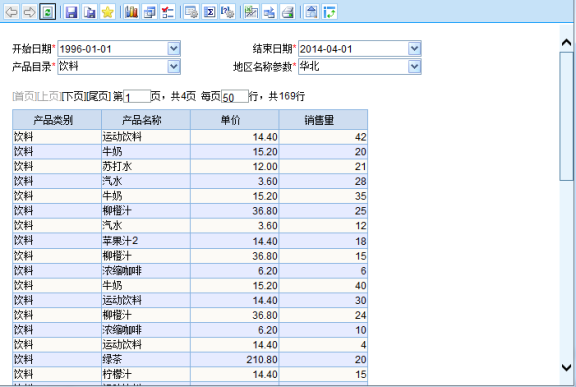This screenshot has width=576, height=387.
Task: Click the back arrow icon
Action: point(11,12)
